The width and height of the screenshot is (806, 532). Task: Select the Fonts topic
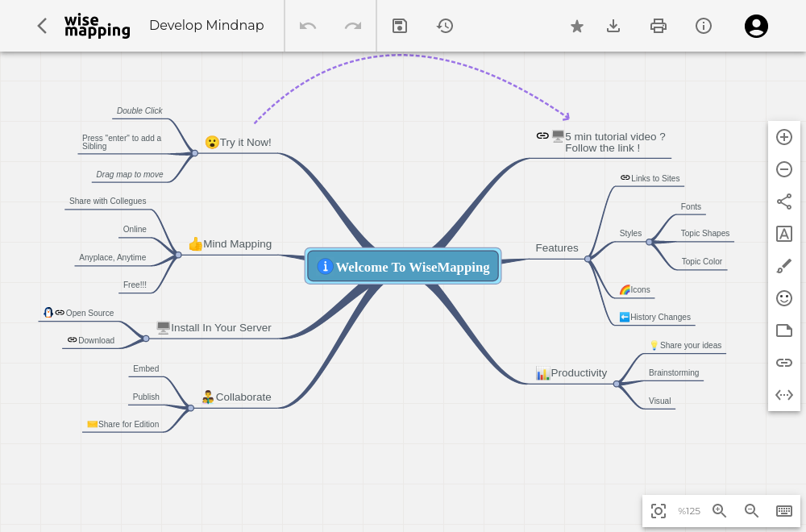click(691, 206)
